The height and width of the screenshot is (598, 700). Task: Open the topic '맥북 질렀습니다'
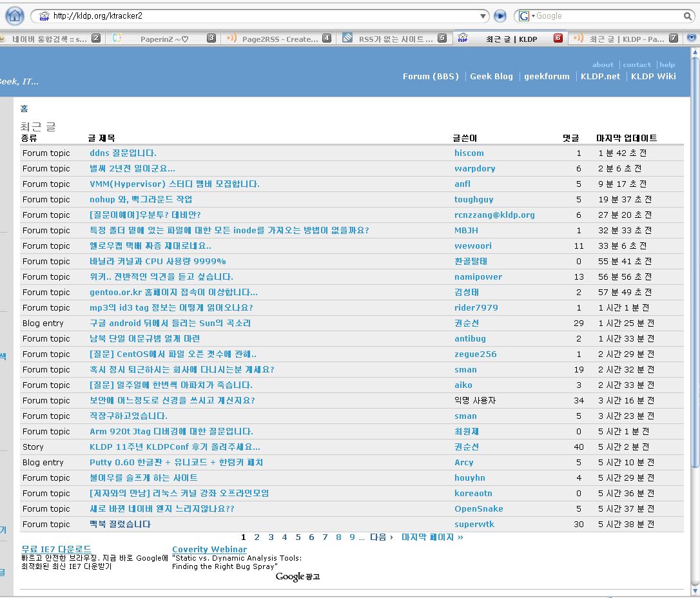point(120,525)
